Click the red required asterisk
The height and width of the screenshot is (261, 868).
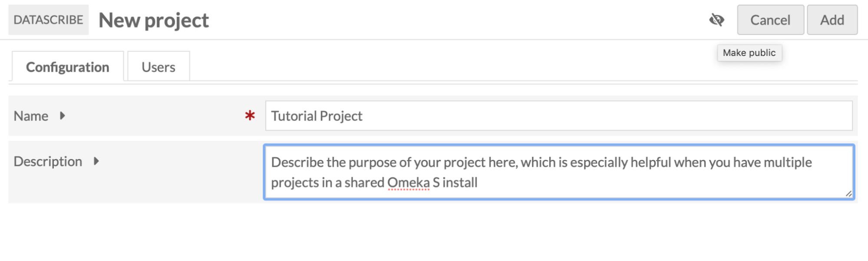(250, 116)
